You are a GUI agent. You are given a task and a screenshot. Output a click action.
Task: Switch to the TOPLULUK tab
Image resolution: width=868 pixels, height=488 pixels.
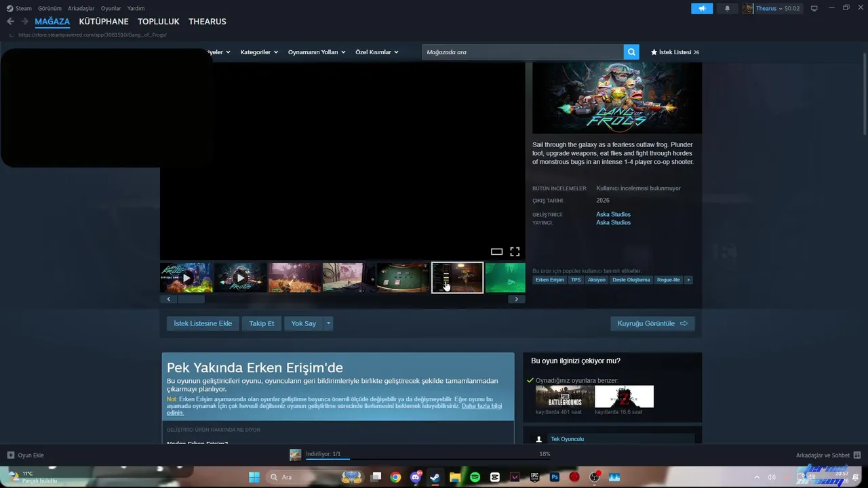[x=159, y=22]
